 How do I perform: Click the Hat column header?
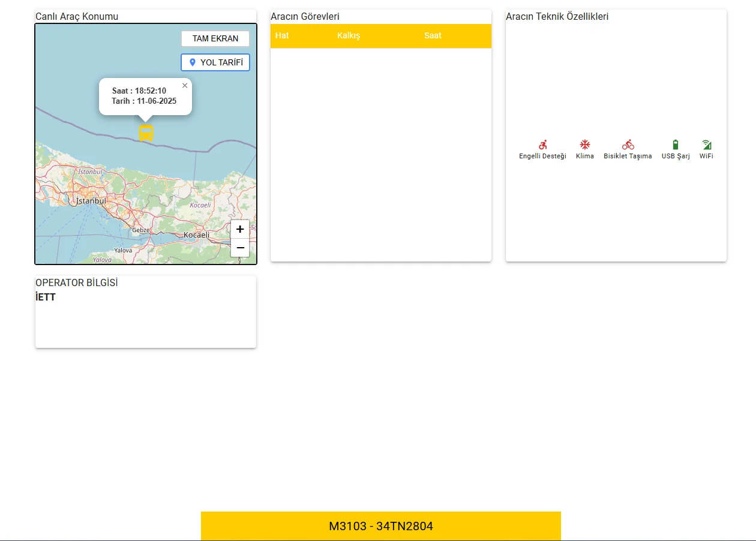tap(282, 36)
